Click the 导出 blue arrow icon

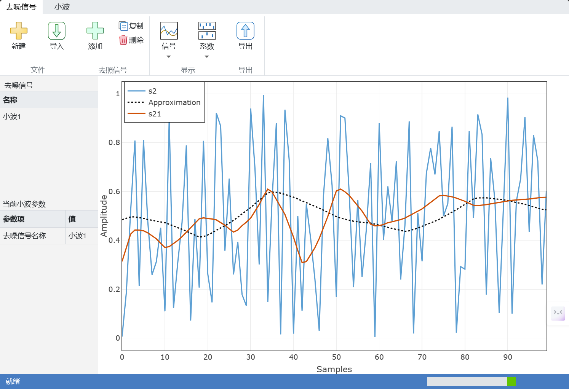(245, 30)
